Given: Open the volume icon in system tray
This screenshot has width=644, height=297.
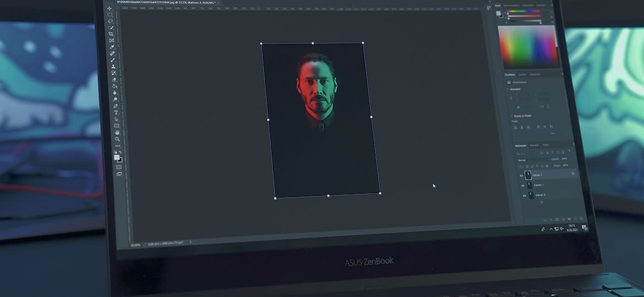Looking at the screenshot, I should [561, 229].
